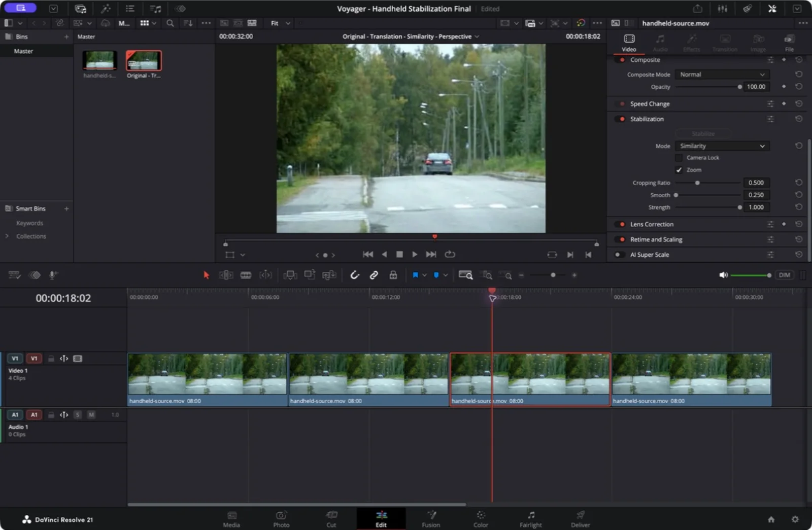
Task: Reset the Cropping Ratio value
Action: (799, 183)
